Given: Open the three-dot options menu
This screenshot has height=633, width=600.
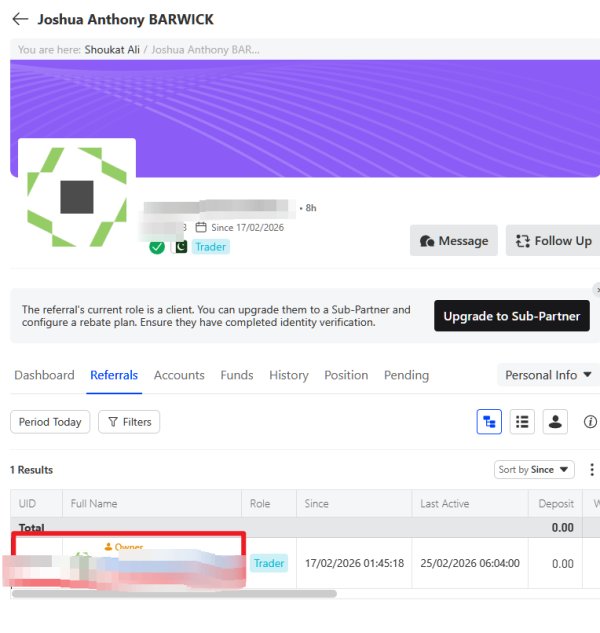Looking at the screenshot, I should [592, 470].
